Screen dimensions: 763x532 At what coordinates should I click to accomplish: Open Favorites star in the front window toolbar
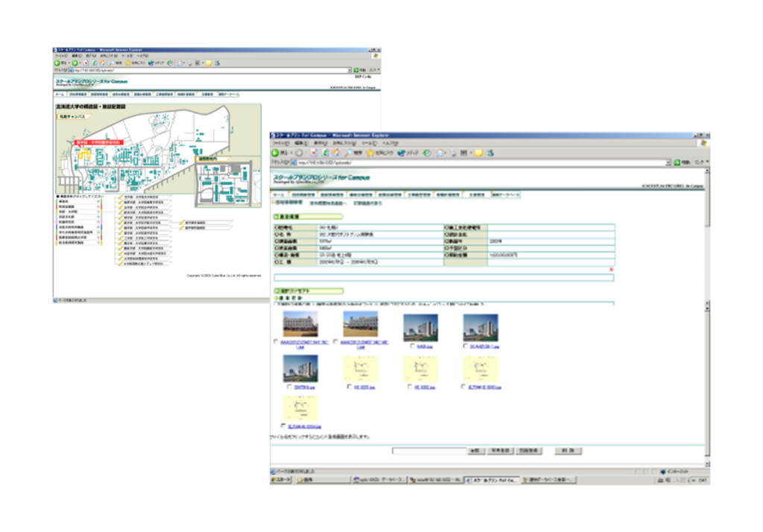click(x=370, y=153)
